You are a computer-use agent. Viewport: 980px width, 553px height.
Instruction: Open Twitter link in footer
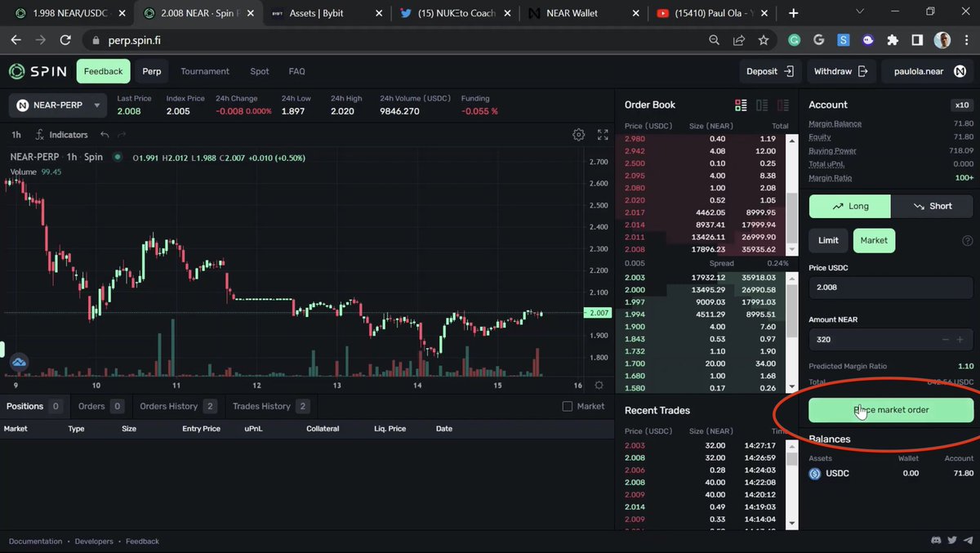click(952, 541)
